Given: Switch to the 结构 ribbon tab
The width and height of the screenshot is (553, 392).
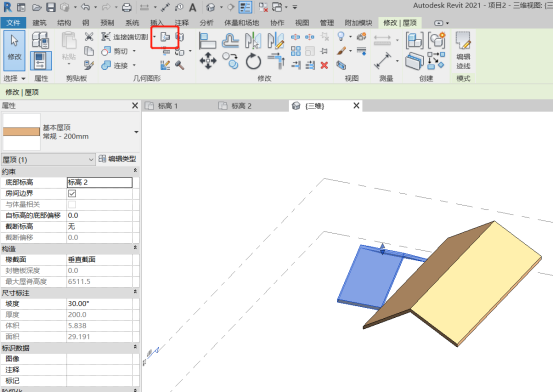Looking at the screenshot, I should (x=64, y=23).
